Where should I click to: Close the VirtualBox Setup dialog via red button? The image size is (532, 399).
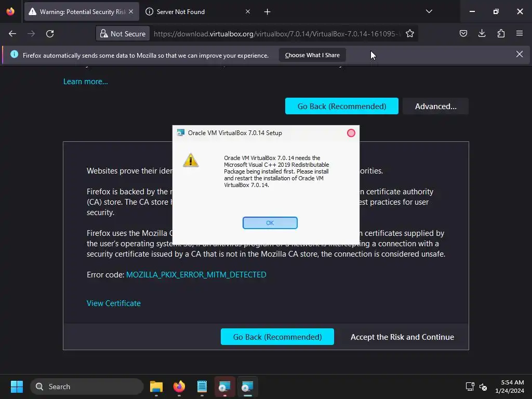click(x=351, y=133)
